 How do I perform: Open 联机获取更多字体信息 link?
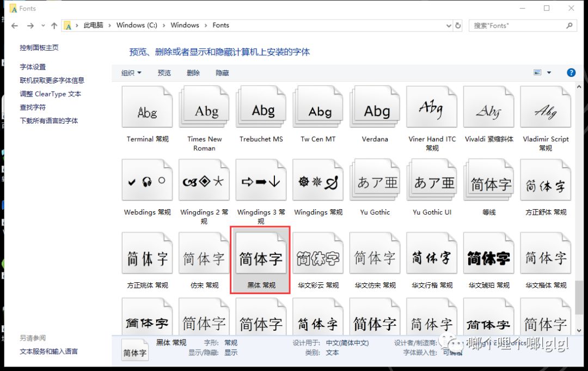point(52,80)
